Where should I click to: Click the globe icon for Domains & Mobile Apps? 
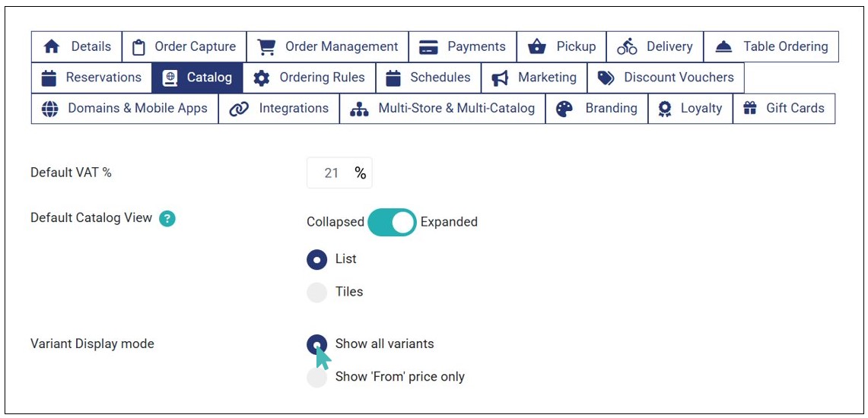tap(49, 109)
